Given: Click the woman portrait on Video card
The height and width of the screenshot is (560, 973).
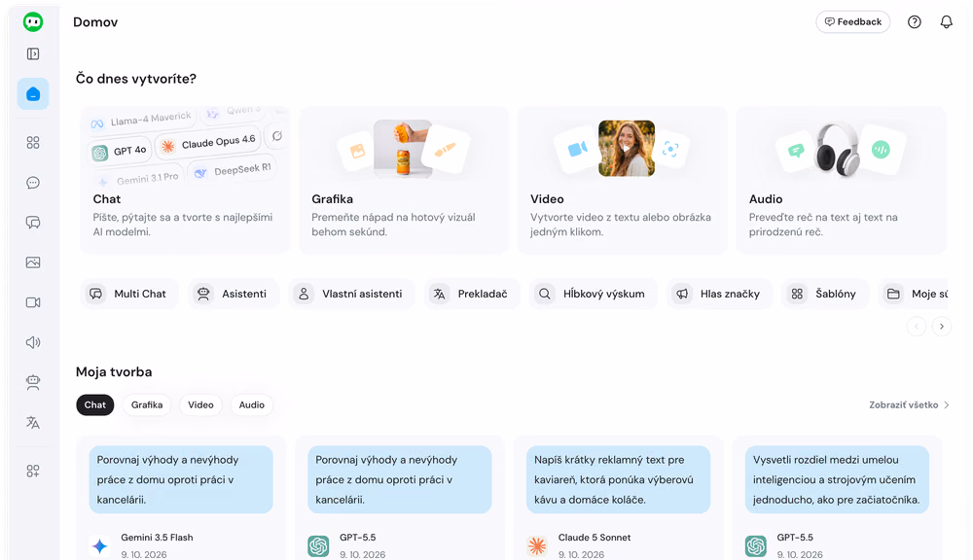Looking at the screenshot, I should pyautogui.click(x=626, y=148).
